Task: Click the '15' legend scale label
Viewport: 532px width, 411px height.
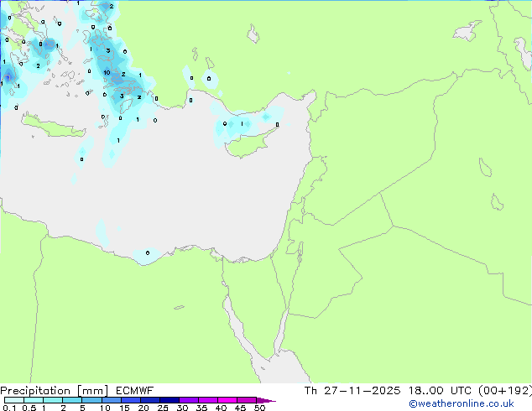Action: point(124,408)
